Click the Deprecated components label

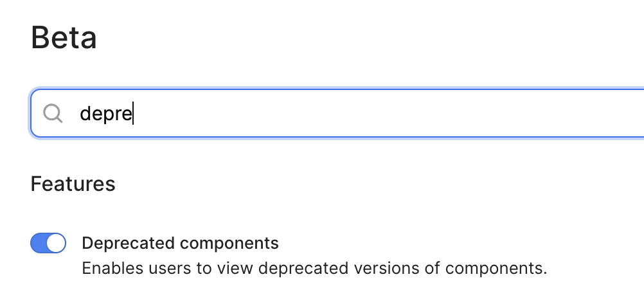click(x=181, y=243)
